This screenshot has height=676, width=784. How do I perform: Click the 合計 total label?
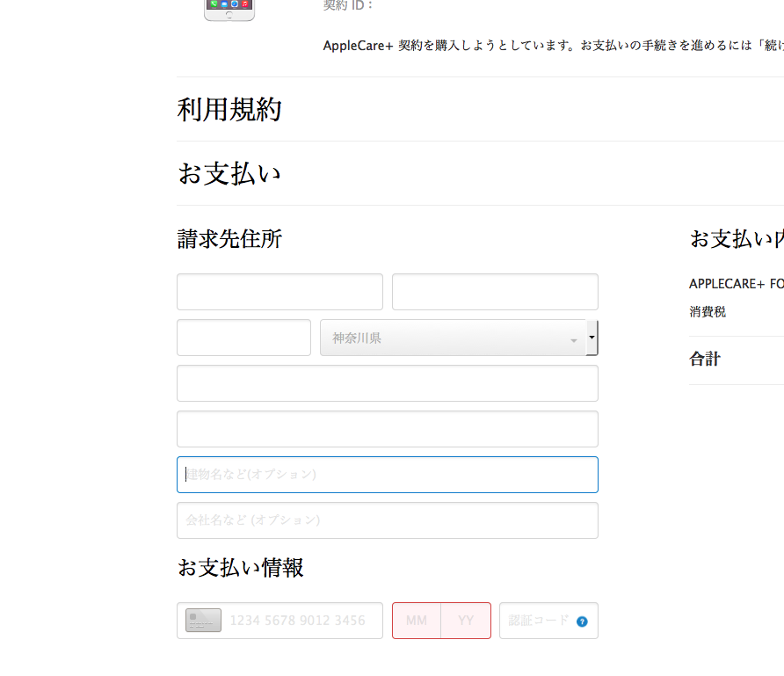pos(705,359)
